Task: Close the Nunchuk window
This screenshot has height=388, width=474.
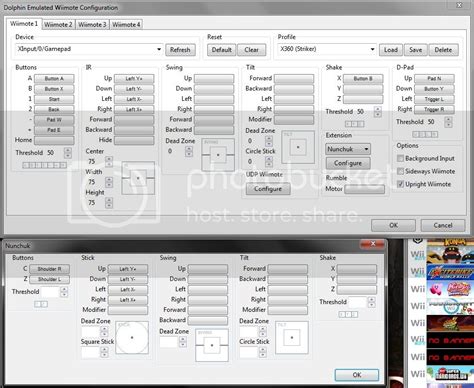Action: click(x=373, y=244)
